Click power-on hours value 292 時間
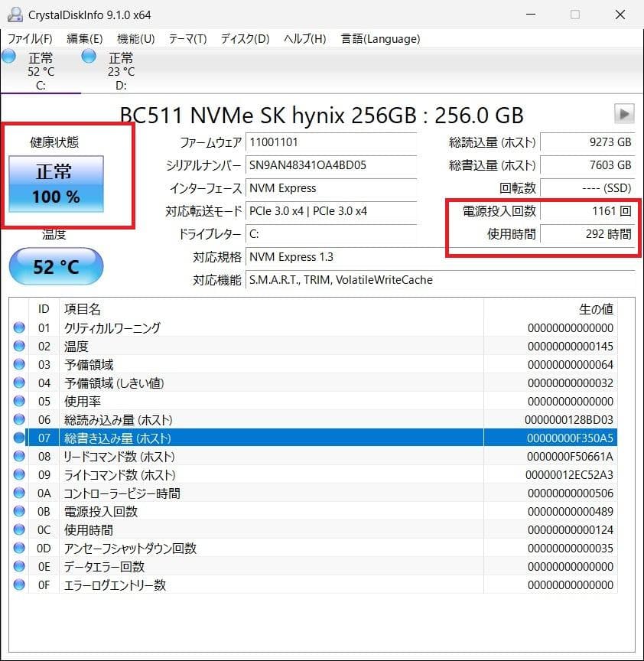Screen dimensions: 644x661 tap(587, 234)
